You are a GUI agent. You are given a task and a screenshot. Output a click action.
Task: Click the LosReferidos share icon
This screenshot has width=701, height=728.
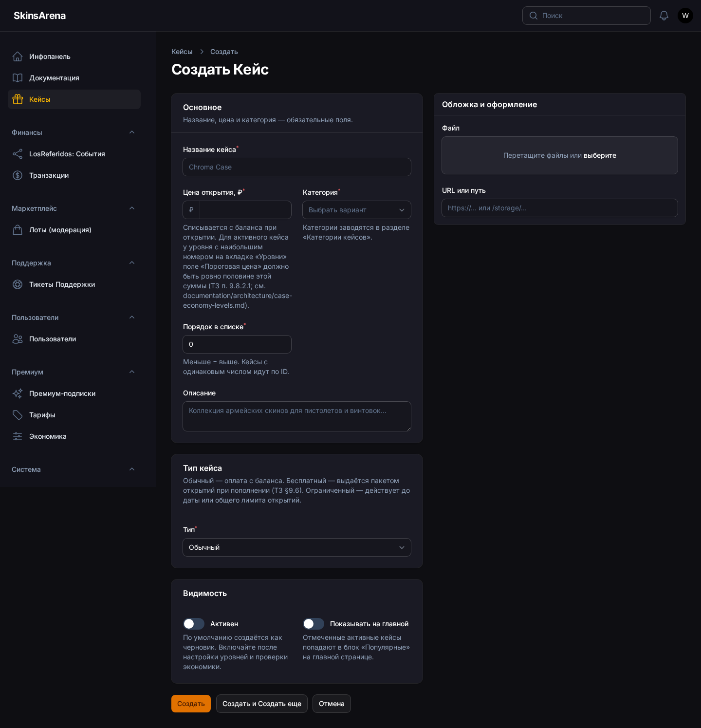tap(18, 154)
